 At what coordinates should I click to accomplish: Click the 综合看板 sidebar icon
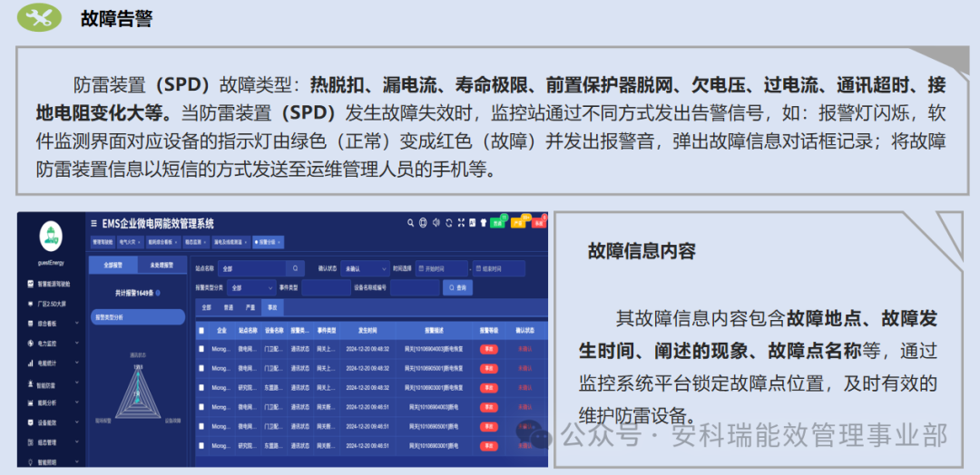[30, 324]
